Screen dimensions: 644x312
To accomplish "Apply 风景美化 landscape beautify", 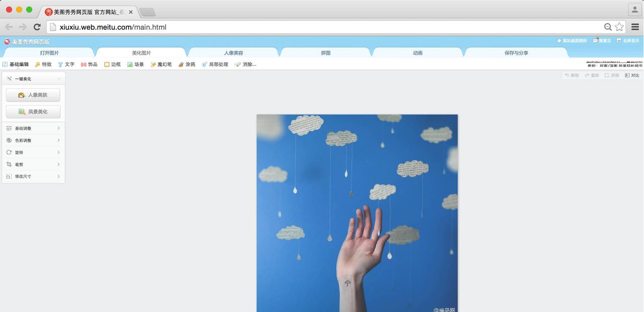I will click(33, 112).
